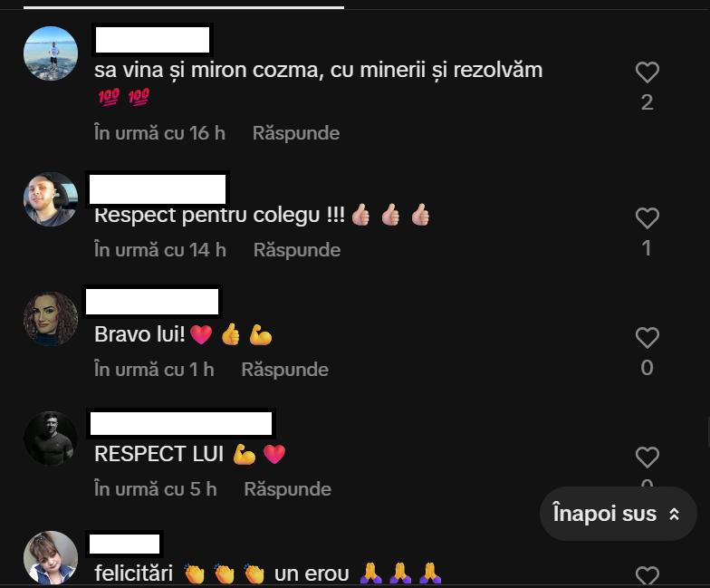Open avatar of curly-haired woman
The height and width of the screenshot is (588, 710).
[51, 319]
